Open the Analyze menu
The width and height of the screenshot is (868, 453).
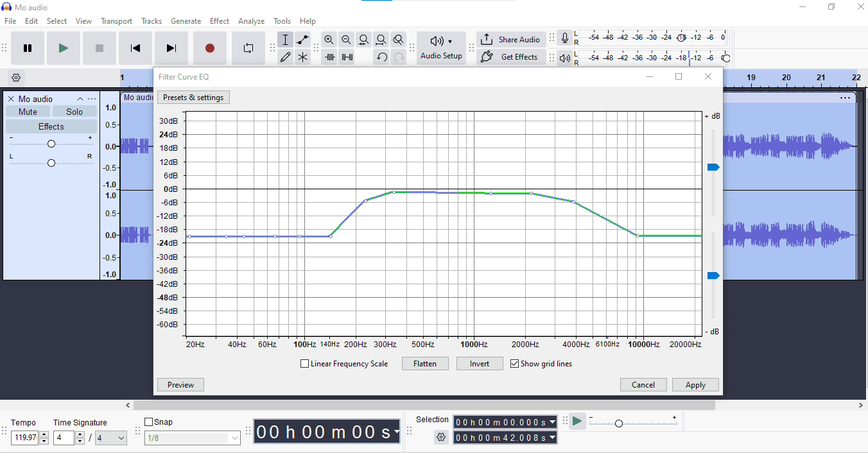click(x=251, y=21)
